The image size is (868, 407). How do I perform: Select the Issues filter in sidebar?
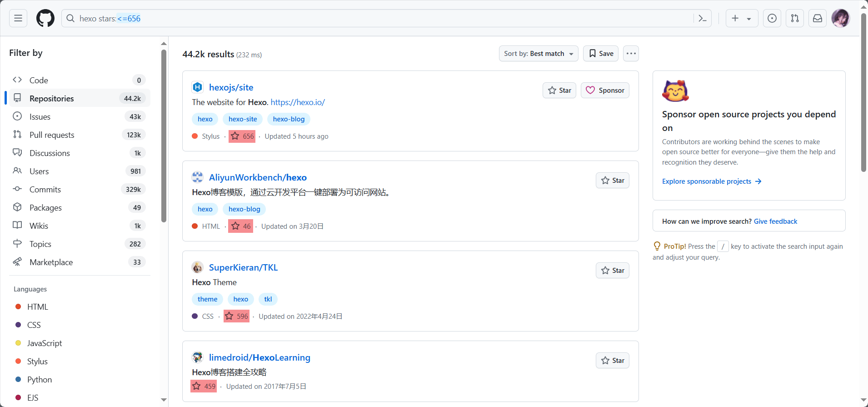click(x=40, y=117)
